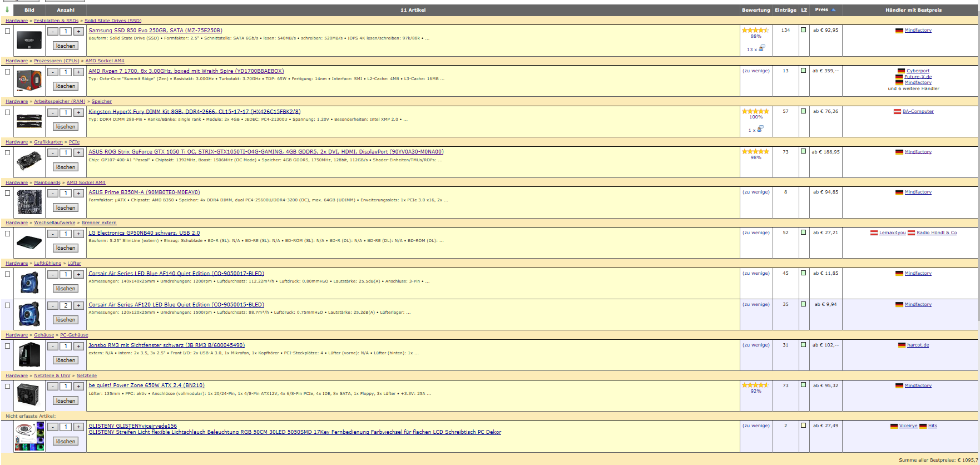
Task: Open the Corsair AF140 blue fan thumbnail
Action: (29, 283)
